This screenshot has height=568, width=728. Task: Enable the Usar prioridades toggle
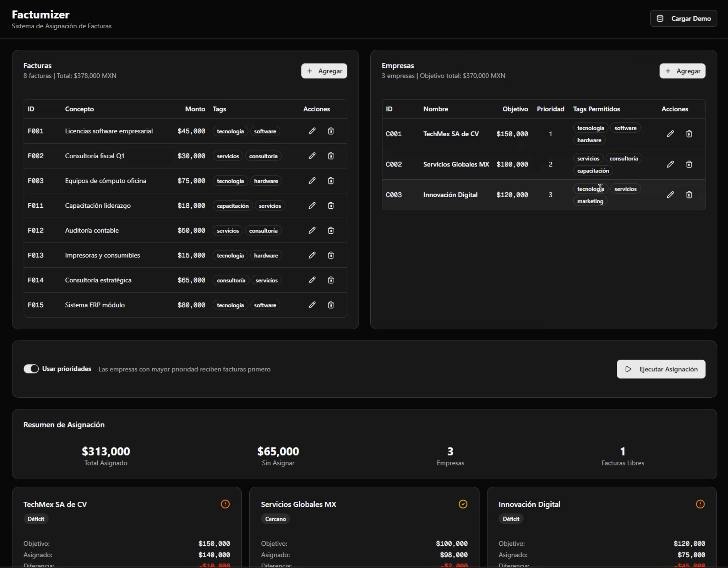(x=31, y=369)
